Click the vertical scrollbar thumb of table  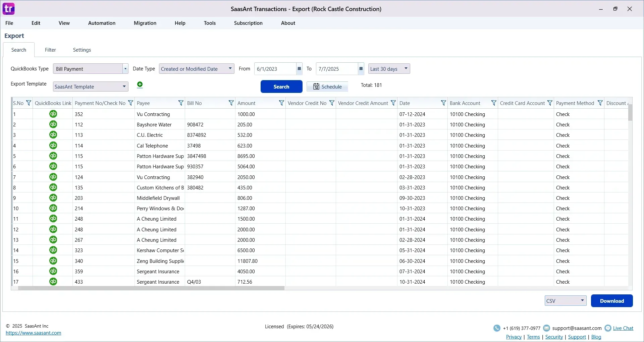630,112
